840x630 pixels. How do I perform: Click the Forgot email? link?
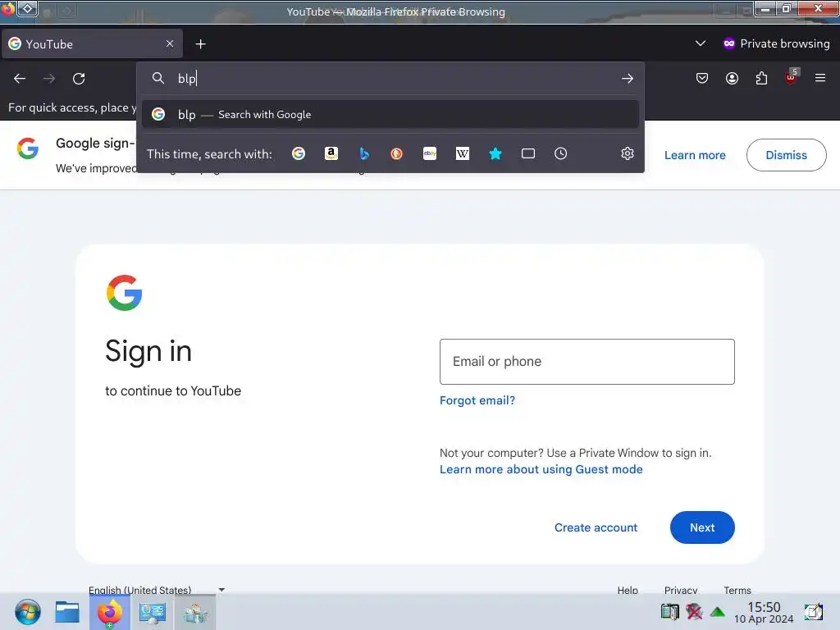click(477, 400)
